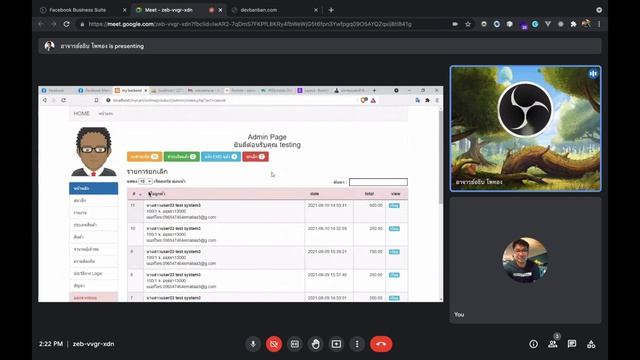Reload the presented browser page
The image size is (640, 360).
64,100
